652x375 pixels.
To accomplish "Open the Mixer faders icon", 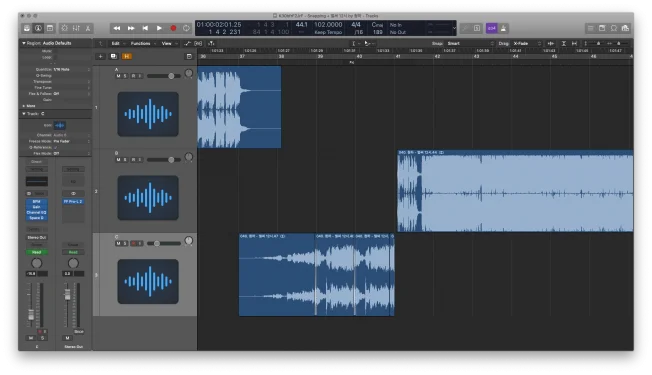I will pos(76,28).
